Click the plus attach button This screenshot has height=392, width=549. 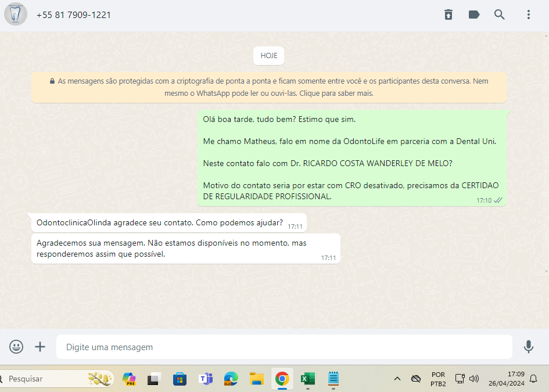40,347
